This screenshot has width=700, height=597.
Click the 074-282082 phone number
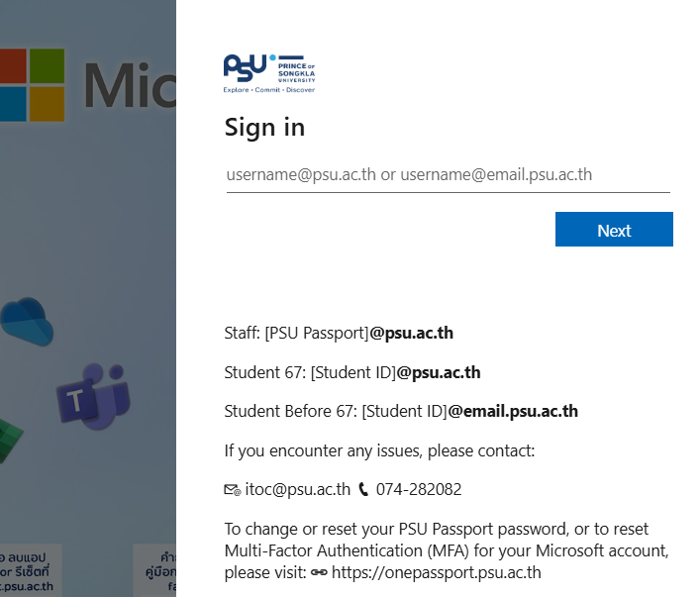pos(418,489)
